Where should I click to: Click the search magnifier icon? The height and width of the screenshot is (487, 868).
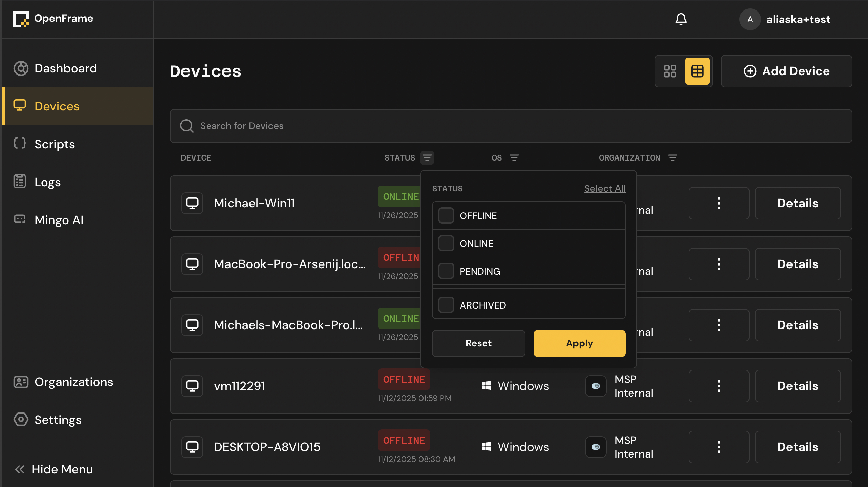187,126
